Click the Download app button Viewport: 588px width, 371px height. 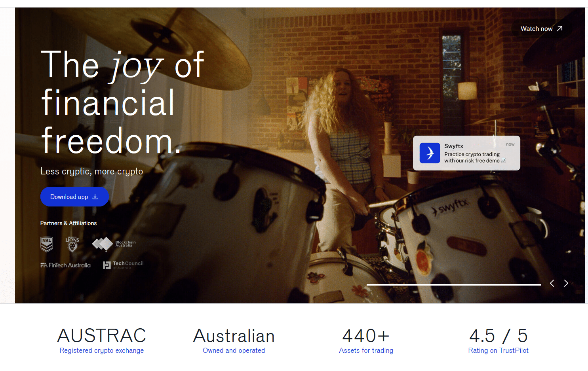(x=74, y=197)
